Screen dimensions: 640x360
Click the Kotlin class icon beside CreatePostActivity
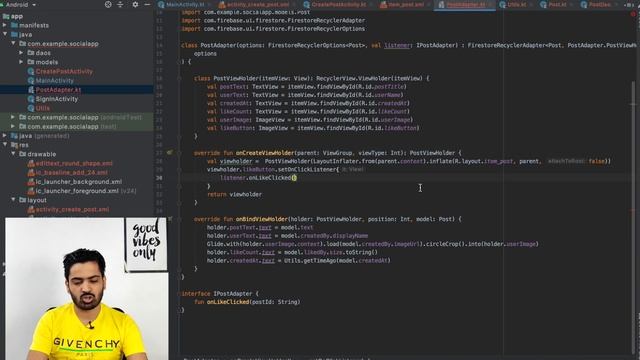pyautogui.click(x=31, y=71)
